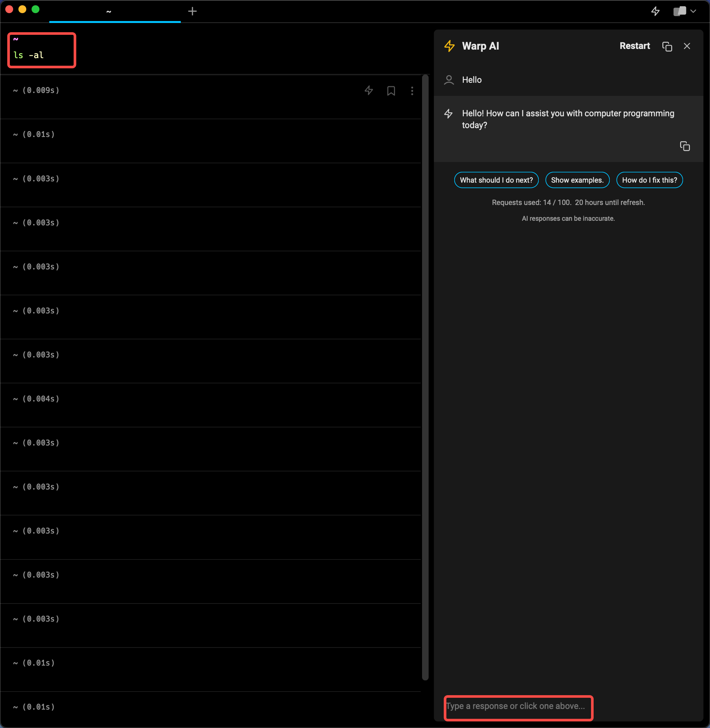This screenshot has width=710, height=728.
Task: Restart the Warp AI conversation
Action: pos(634,46)
